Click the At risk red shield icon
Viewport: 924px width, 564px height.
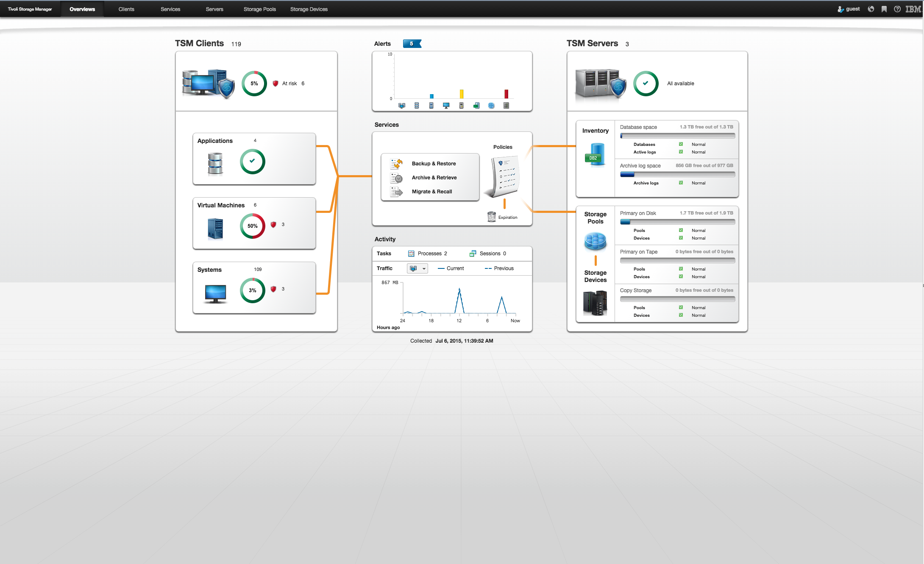pyautogui.click(x=276, y=84)
